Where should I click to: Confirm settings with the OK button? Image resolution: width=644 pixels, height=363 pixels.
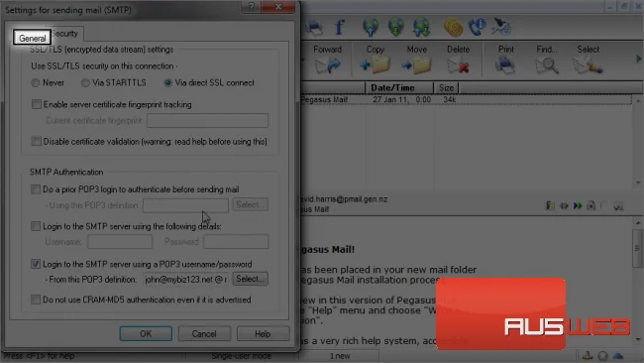pyautogui.click(x=146, y=333)
